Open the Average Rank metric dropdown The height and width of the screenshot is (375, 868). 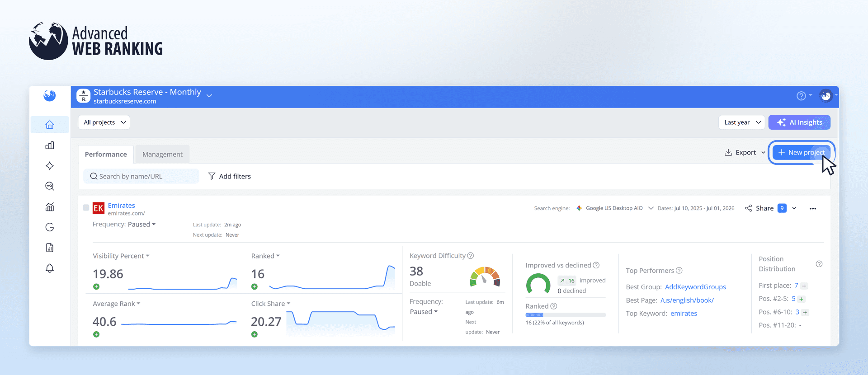(116, 304)
